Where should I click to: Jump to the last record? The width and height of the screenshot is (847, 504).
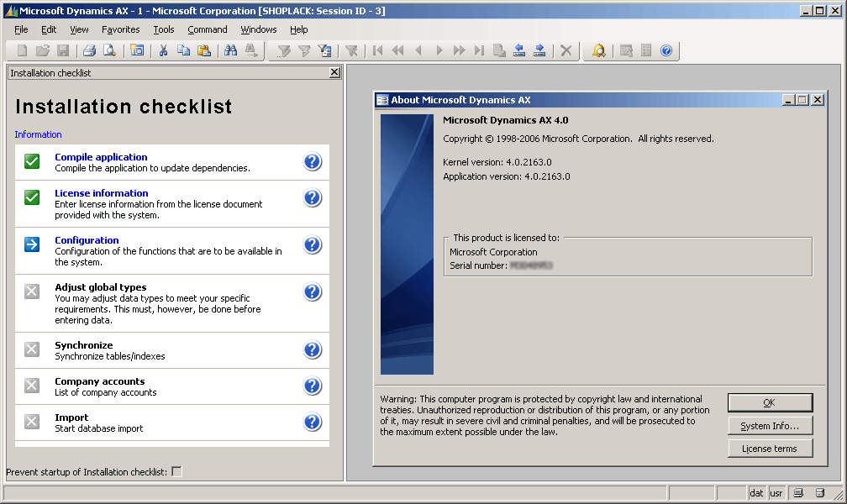[479, 50]
